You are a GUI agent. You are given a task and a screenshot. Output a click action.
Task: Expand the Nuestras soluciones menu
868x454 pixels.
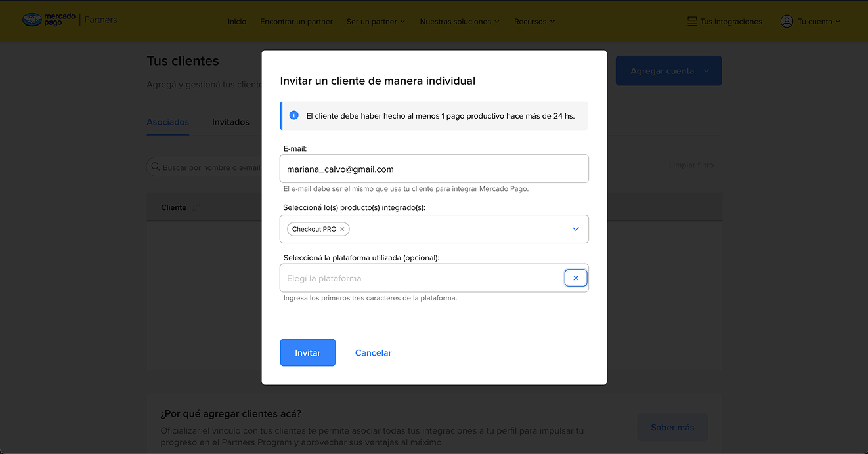click(460, 22)
